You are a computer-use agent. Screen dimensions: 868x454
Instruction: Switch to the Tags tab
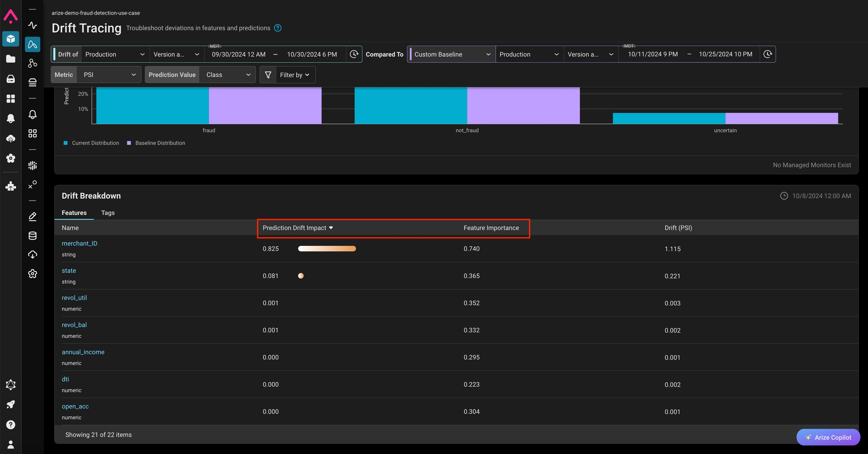coord(108,213)
